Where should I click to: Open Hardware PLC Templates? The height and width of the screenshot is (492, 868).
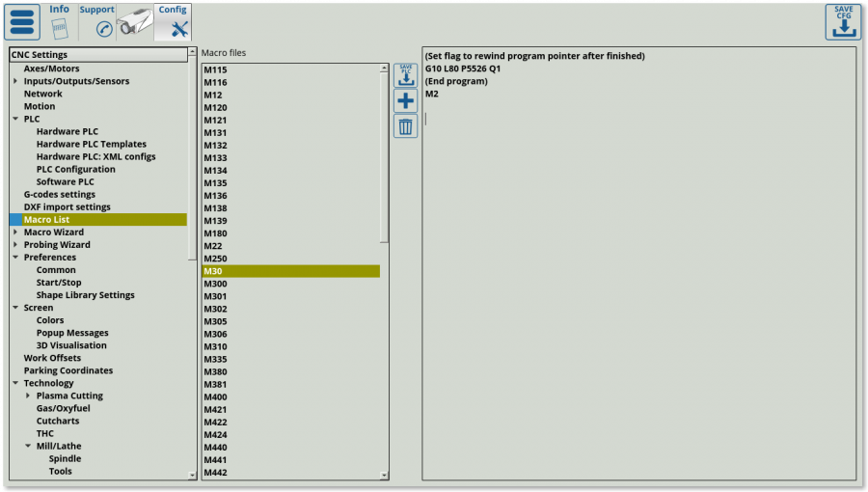[92, 144]
